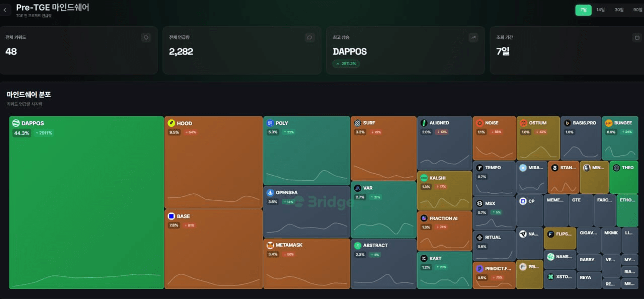Go back using the left chevron arrow

pos(5,10)
